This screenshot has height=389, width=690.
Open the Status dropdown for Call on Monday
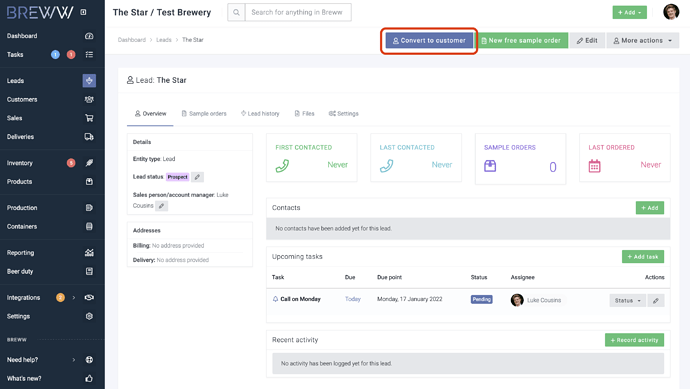click(628, 301)
